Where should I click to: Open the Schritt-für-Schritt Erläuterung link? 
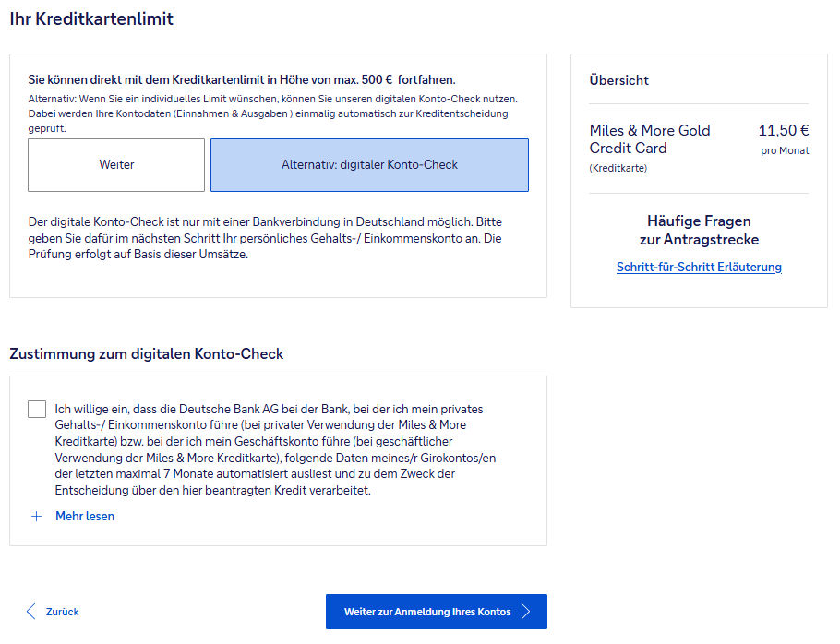tap(699, 268)
